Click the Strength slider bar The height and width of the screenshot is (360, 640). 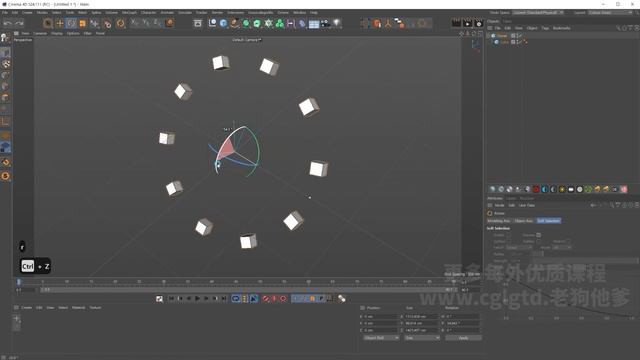(x=585, y=260)
